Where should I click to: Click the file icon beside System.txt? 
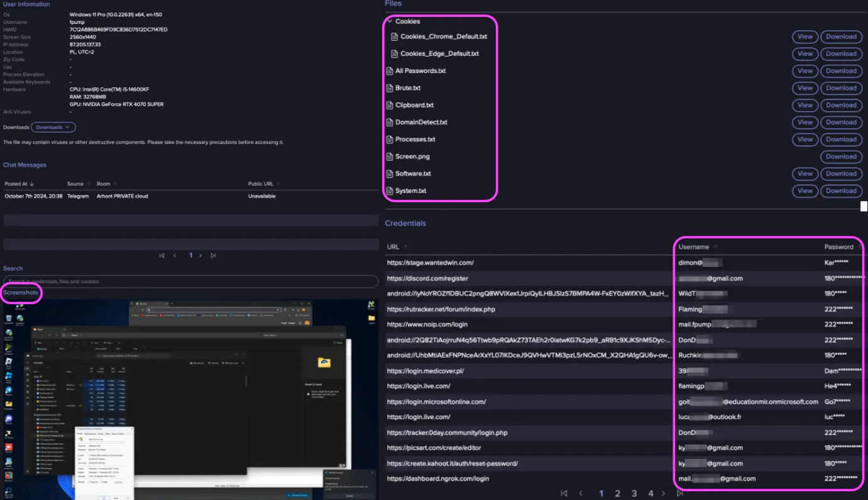point(390,191)
